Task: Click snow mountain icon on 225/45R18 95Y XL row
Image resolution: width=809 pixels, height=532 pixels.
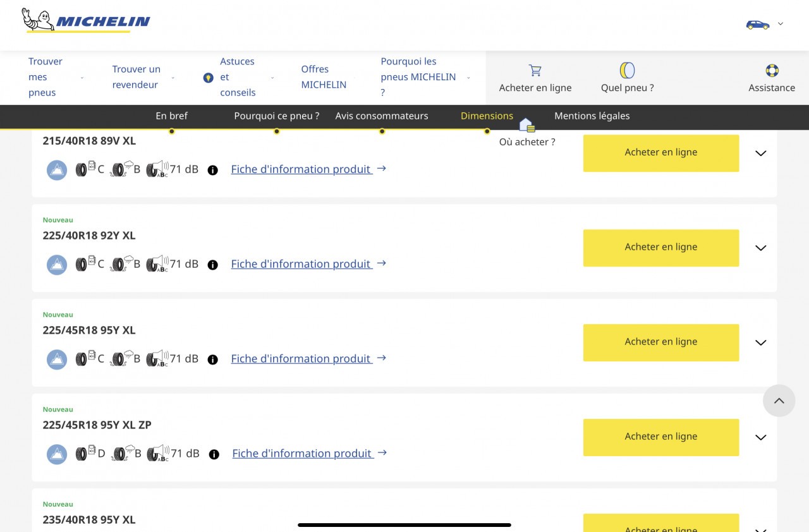Action: point(57,360)
